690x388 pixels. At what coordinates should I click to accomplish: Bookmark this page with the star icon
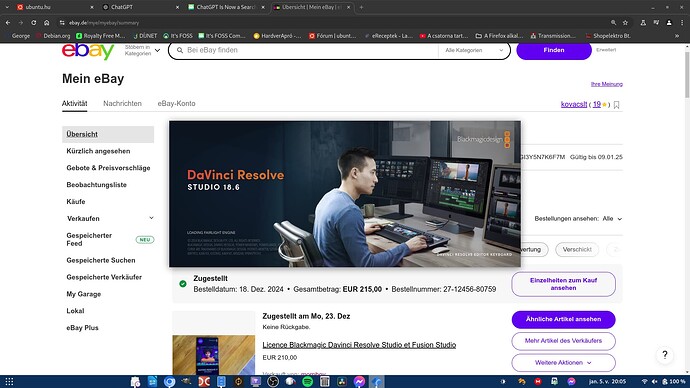tap(625, 22)
